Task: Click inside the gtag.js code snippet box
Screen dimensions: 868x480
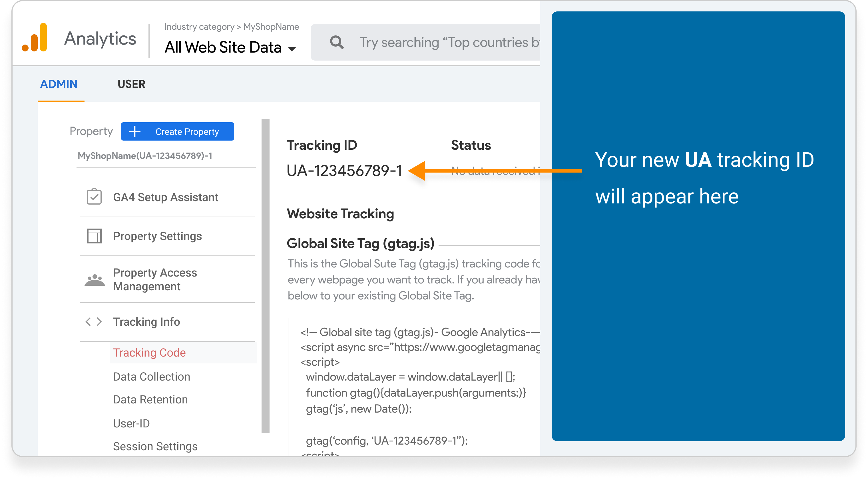Action: 414,387
